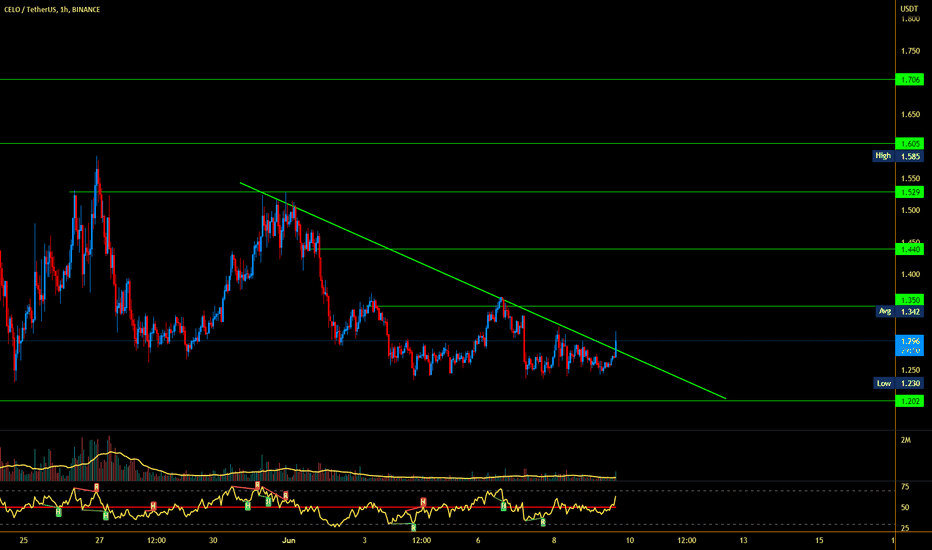932x550 pixels.
Task: Click the 8 date label on time axis
Action: tap(554, 540)
